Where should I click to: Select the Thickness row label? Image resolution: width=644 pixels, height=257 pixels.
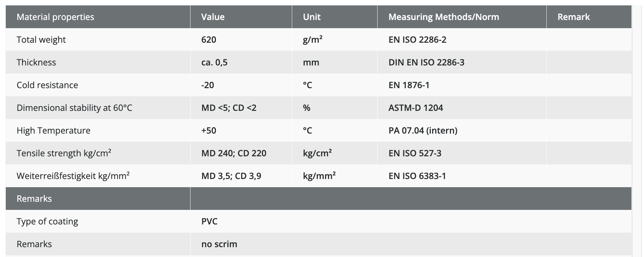pyautogui.click(x=36, y=62)
